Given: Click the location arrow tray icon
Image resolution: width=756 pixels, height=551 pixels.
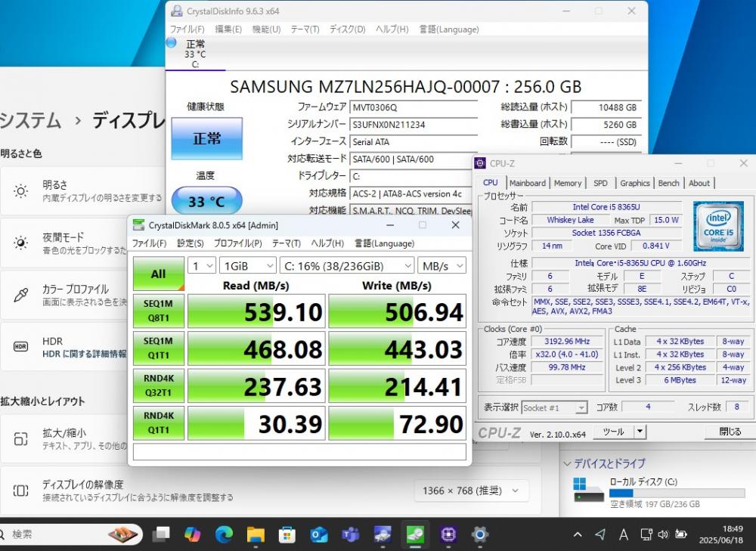Looking at the screenshot, I should tap(600, 534).
